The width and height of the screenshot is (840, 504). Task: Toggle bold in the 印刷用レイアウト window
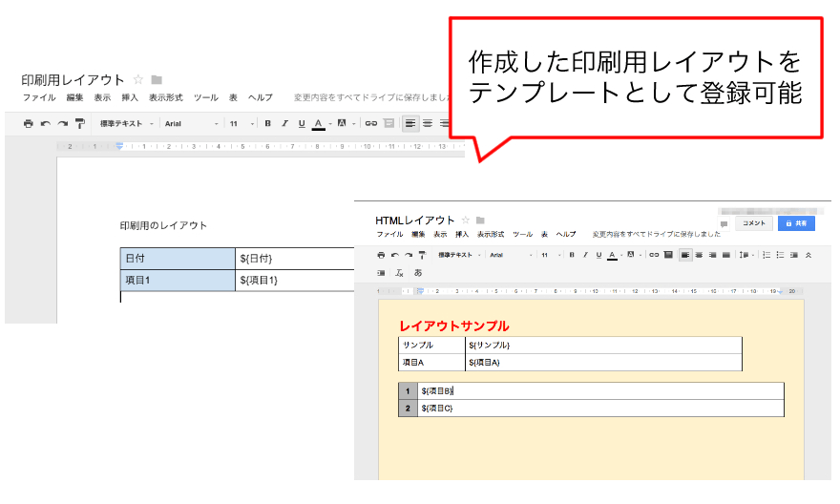tap(268, 124)
